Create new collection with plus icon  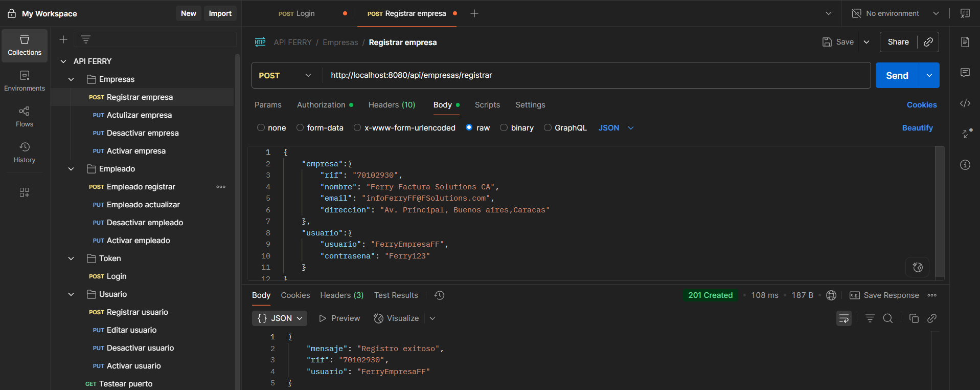click(x=63, y=39)
